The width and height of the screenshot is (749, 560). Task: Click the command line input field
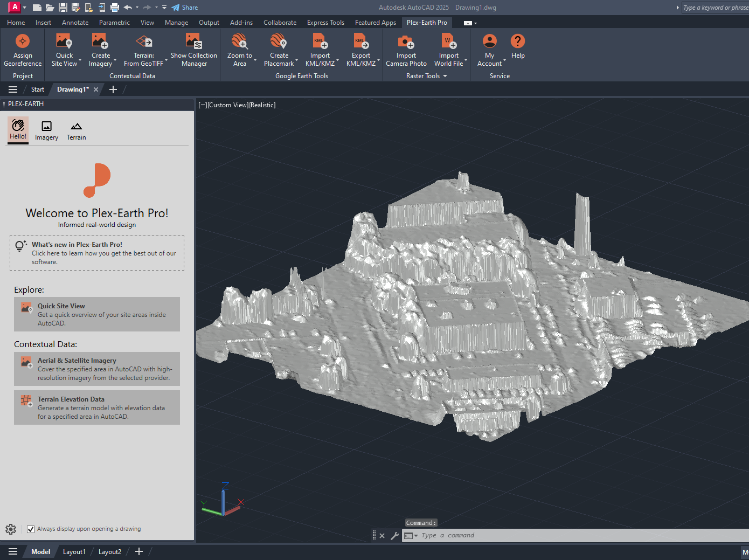(x=584, y=535)
